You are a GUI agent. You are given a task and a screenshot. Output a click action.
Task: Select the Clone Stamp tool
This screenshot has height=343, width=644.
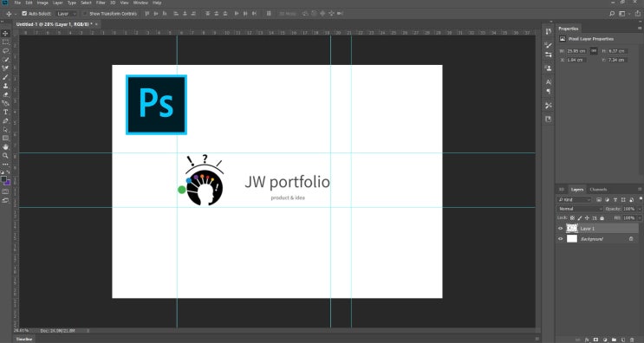pyautogui.click(x=6, y=86)
